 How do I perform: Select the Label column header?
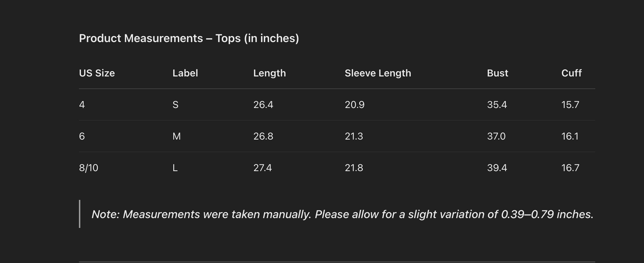click(x=185, y=73)
